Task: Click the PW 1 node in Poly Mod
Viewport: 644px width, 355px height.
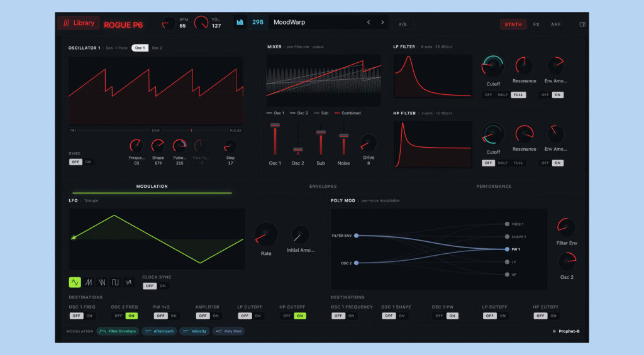Action: click(508, 249)
